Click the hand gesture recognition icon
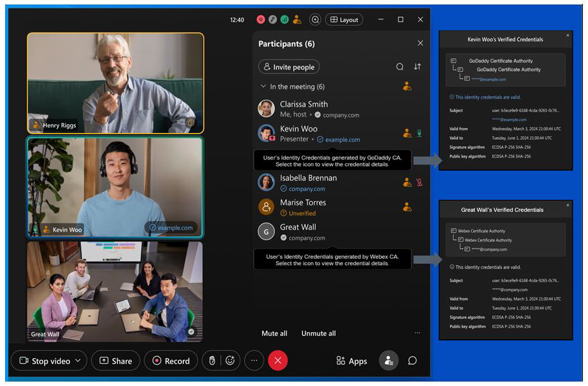 (212, 361)
